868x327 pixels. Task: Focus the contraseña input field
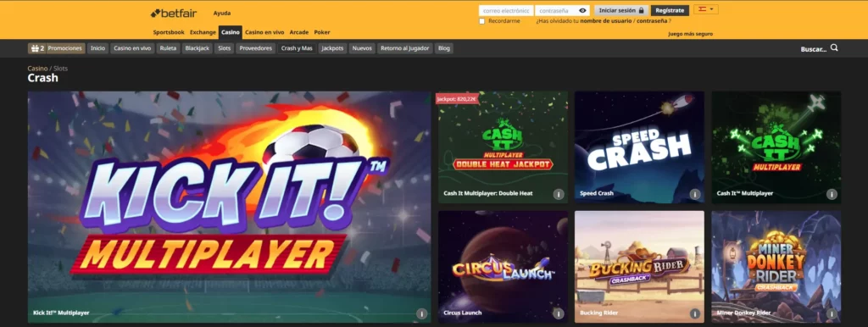coord(562,10)
